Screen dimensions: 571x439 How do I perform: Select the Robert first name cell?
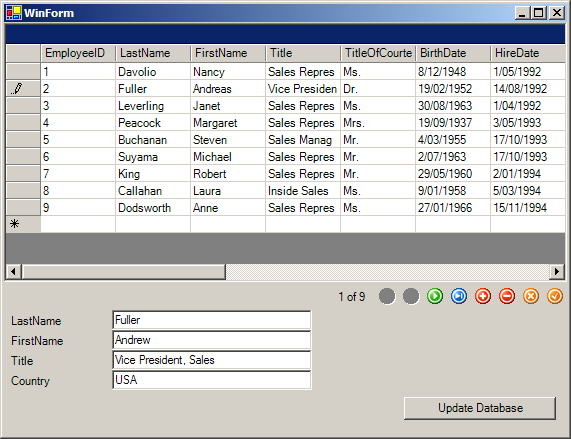(x=228, y=174)
